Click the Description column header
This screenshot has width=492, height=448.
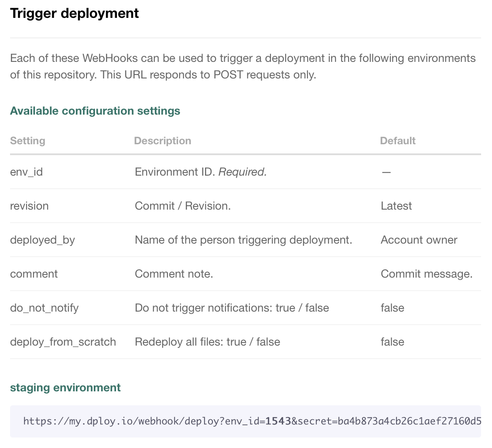163,141
